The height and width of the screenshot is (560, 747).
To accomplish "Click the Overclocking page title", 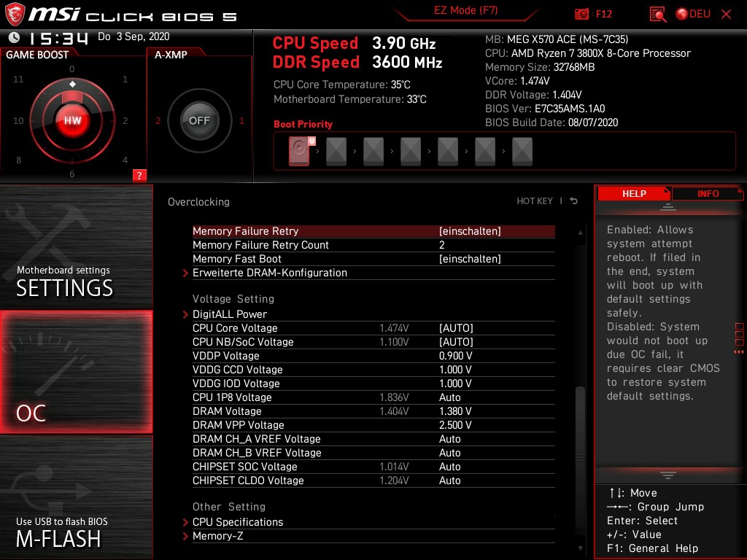I will point(198,202).
